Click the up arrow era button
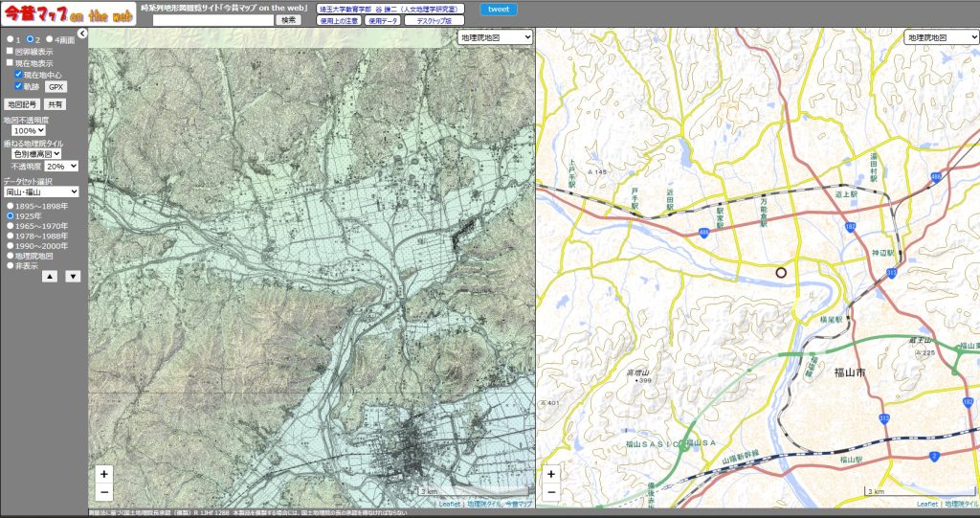 (x=50, y=277)
